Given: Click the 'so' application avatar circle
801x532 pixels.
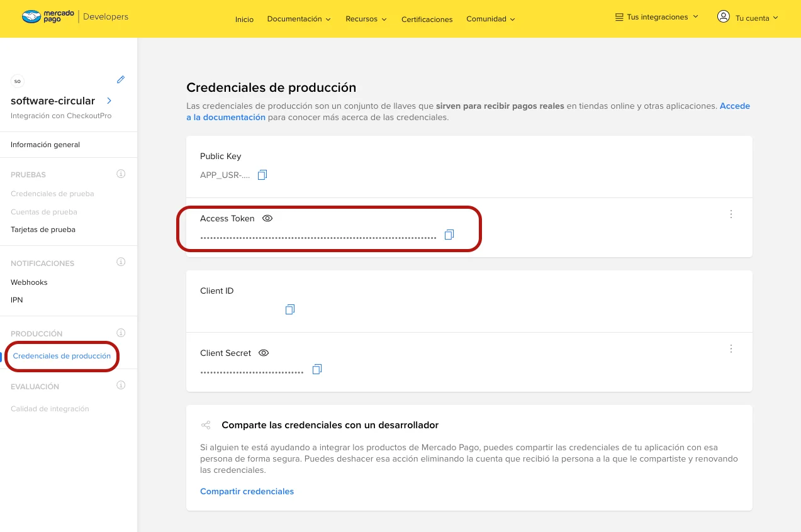Looking at the screenshot, I should point(17,80).
